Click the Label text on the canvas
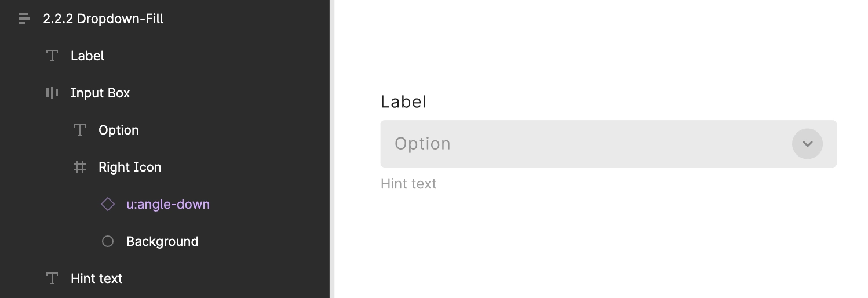 [x=403, y=101]
